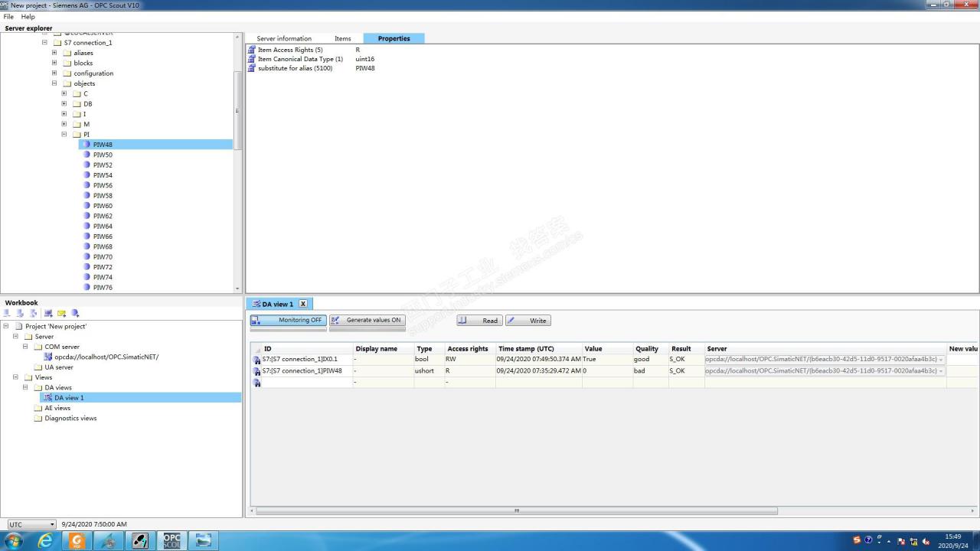Click the PIW50 item icon in server explorer
The width and height of the screenshot is (980, 551).
tap(87, 155)
